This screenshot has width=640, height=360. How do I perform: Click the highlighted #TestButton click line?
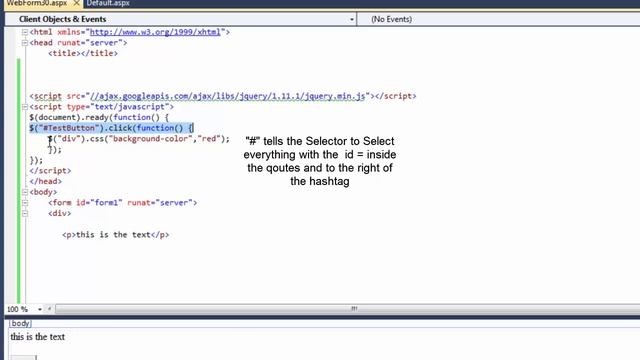pyautogui.click(x=111, y=128)
